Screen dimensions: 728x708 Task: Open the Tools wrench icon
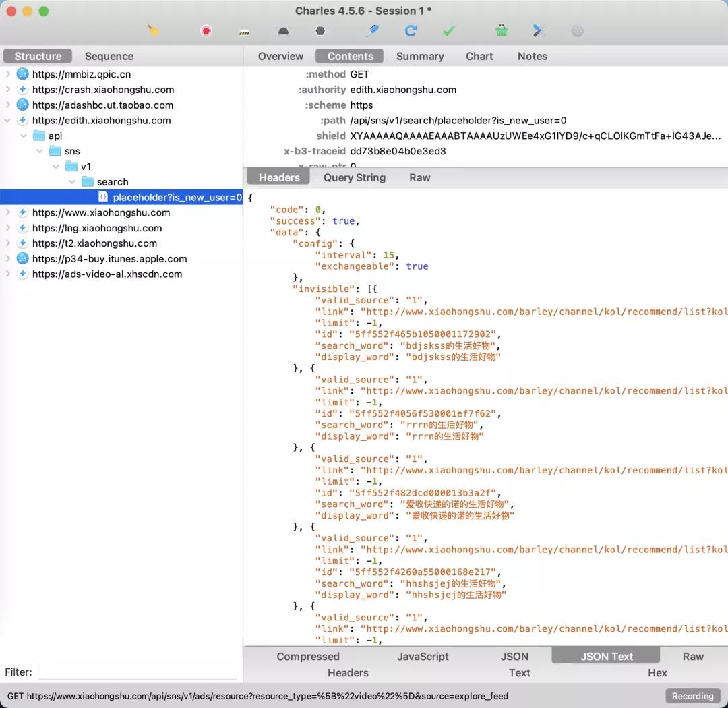[539, 30]
